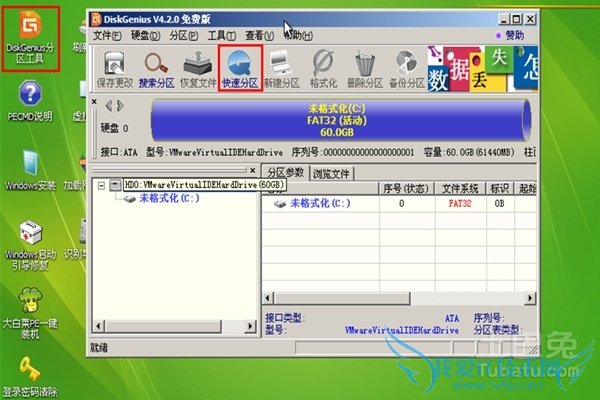The image size is (600, 400).
Task: Click the 容量:60.0GB(61440MB) info text
Action: click(x=469, y=152)
